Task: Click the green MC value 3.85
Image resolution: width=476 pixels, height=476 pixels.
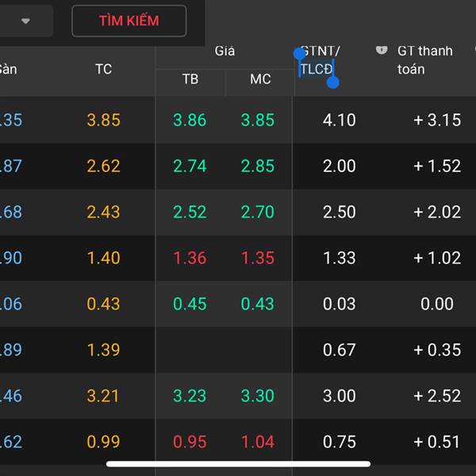Action: [x=258, y=120]
